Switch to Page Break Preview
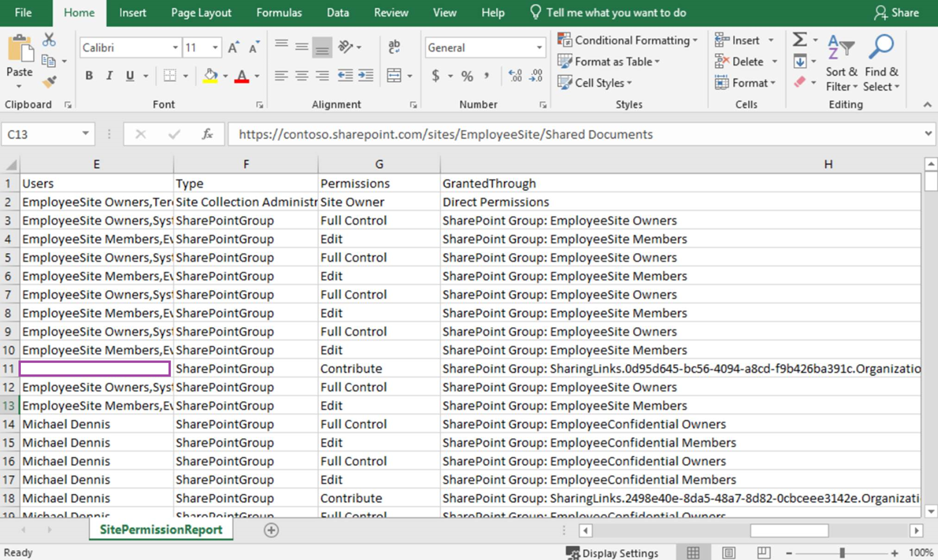 click(764, 552)
